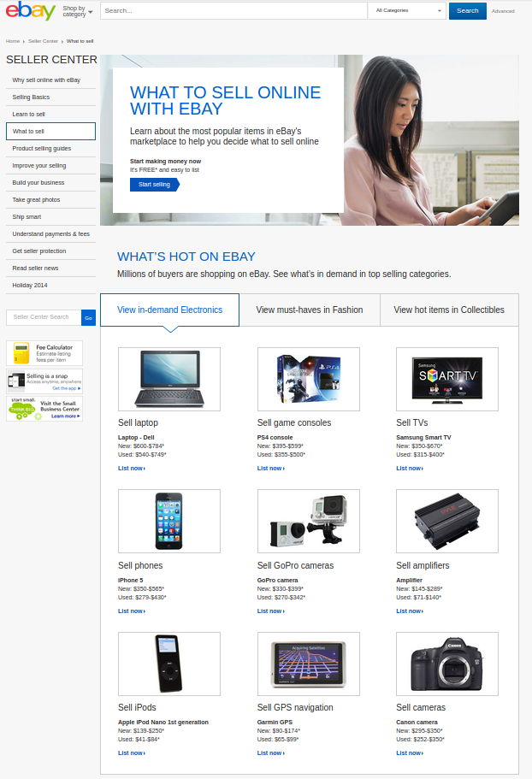
Task: Expand the Shop by category dropdown
Action: 78,11
